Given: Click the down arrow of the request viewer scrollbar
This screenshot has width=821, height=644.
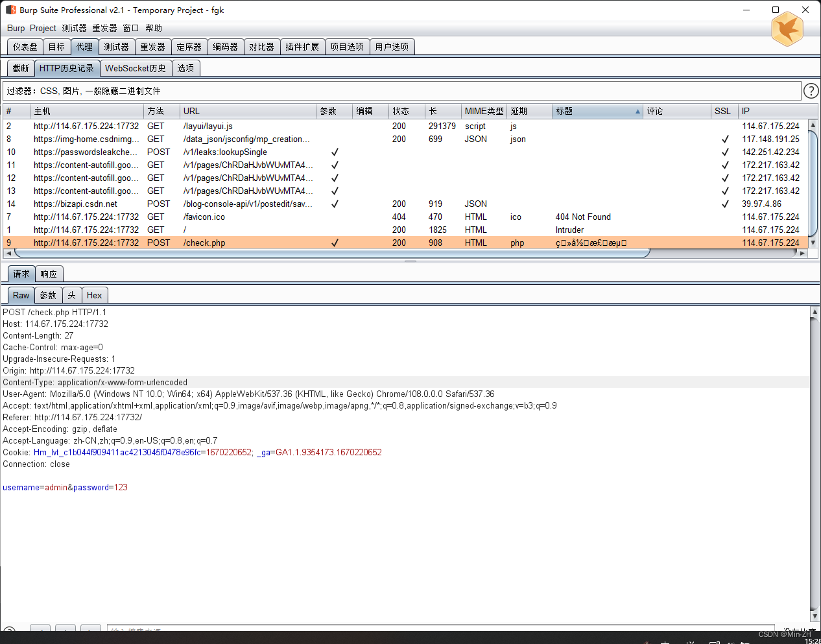Looking at the screenshot, I should coord(815,616).
